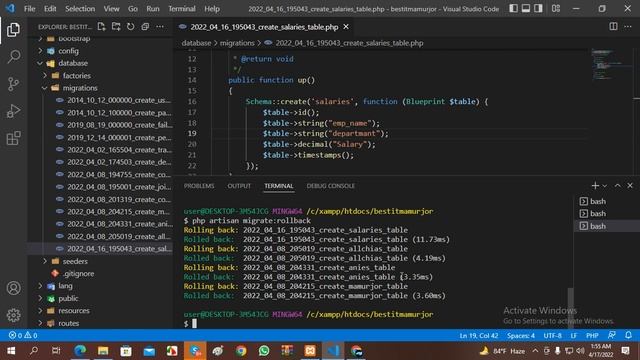Screen dimensions: 640x360
Task: Switch to the Debug Console tab
Action: [331, 186]
